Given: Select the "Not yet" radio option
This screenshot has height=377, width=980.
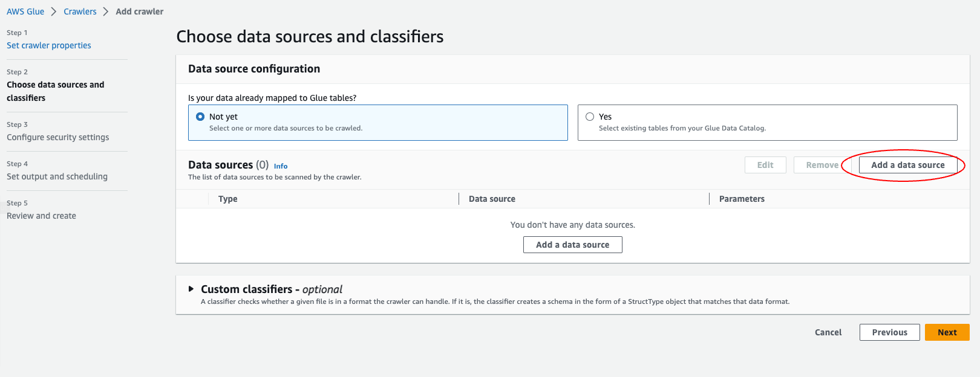Looking at the screenshot, I should click(200, 117).
